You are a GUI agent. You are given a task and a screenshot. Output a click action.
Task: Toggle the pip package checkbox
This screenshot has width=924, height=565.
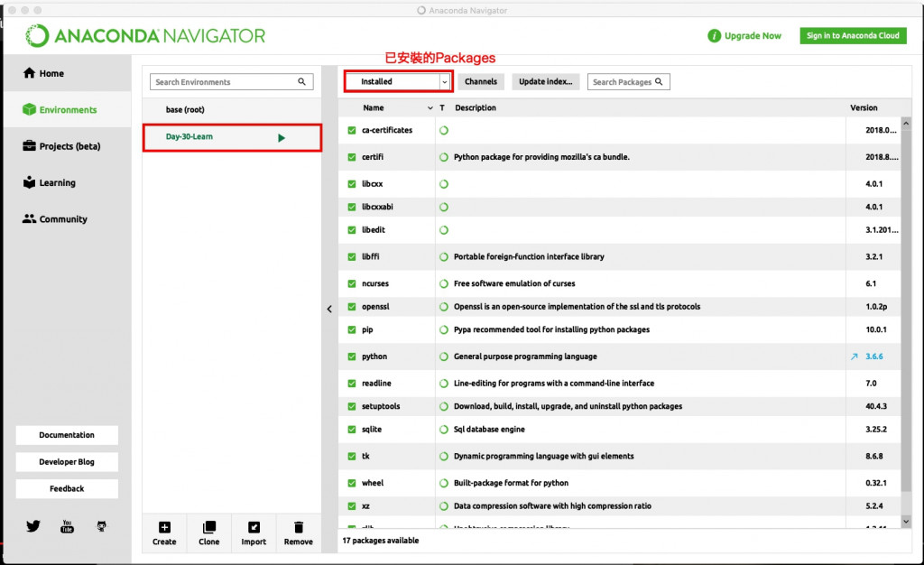352,330
